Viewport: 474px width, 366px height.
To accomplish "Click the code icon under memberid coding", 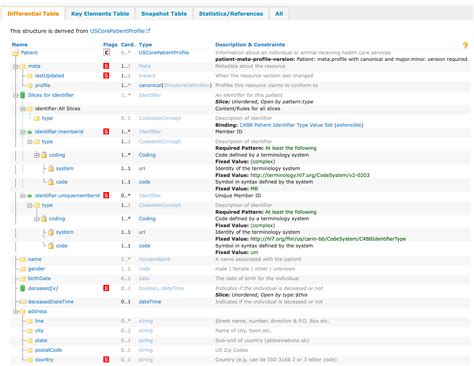I will click(51, 182).
